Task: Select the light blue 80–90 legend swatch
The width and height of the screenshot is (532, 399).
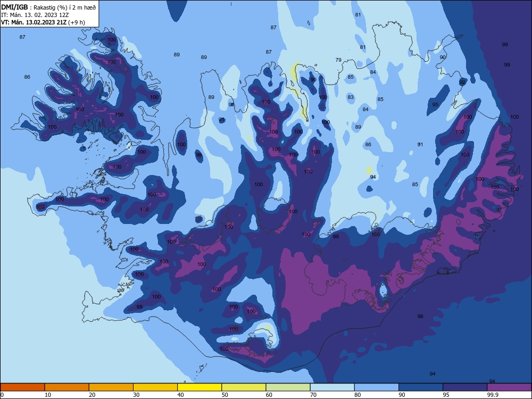Action: click(377, 387)
